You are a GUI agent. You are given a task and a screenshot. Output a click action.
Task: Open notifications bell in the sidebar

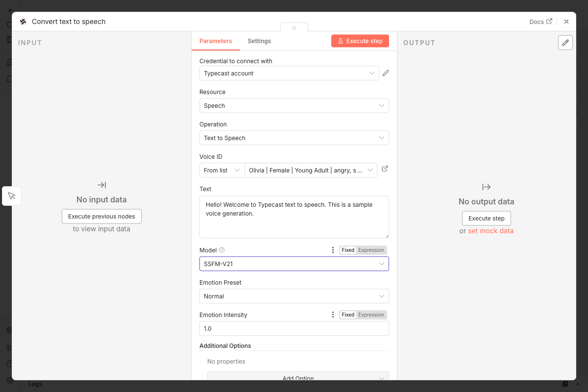pyautogui.click(x=9, y=78)
